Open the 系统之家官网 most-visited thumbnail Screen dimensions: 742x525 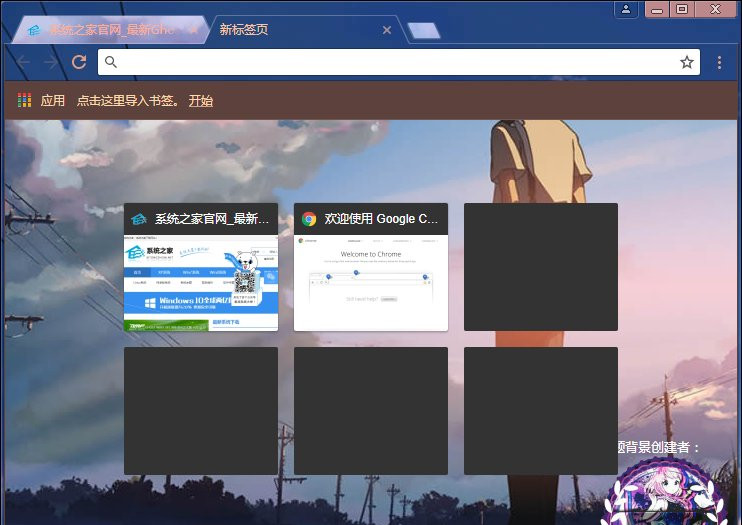tap(201, 267)
